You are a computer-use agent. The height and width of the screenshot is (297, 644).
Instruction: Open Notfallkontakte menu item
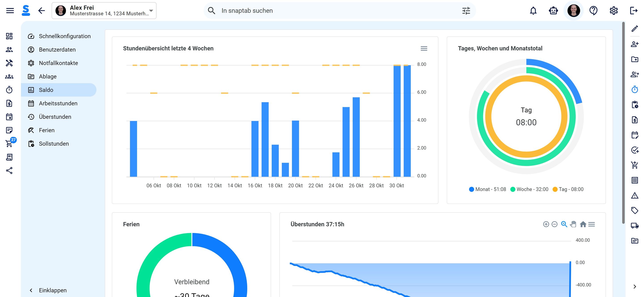tap(59, 63)
